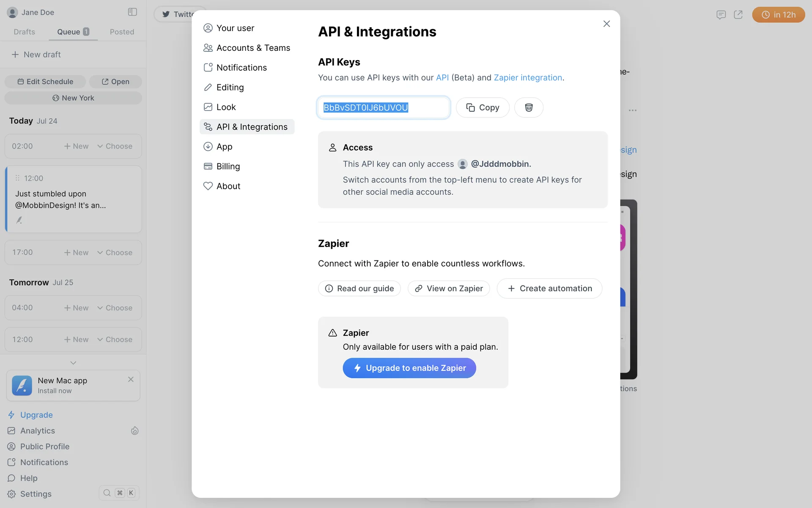
Task: Delete the API key with trash icon
Action: 529,108
